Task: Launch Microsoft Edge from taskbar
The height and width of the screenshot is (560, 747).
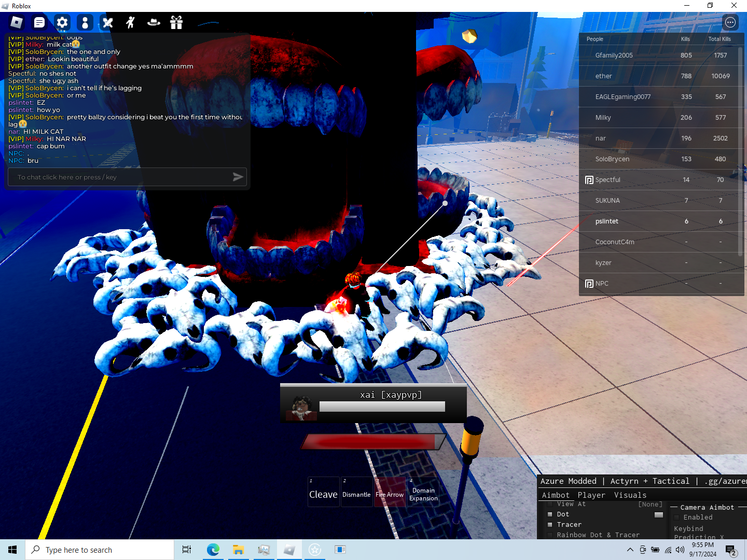Action: click(213, 550)
